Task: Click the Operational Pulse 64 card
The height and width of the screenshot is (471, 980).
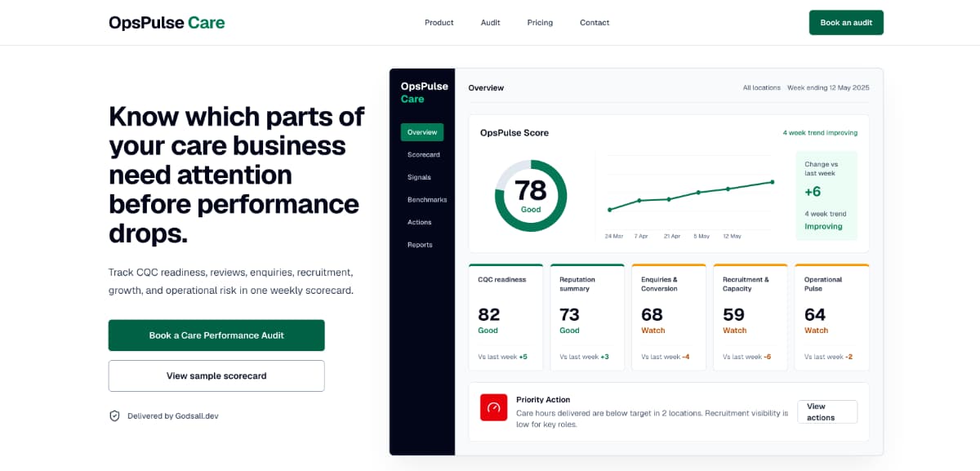Action: pos(831,318)
